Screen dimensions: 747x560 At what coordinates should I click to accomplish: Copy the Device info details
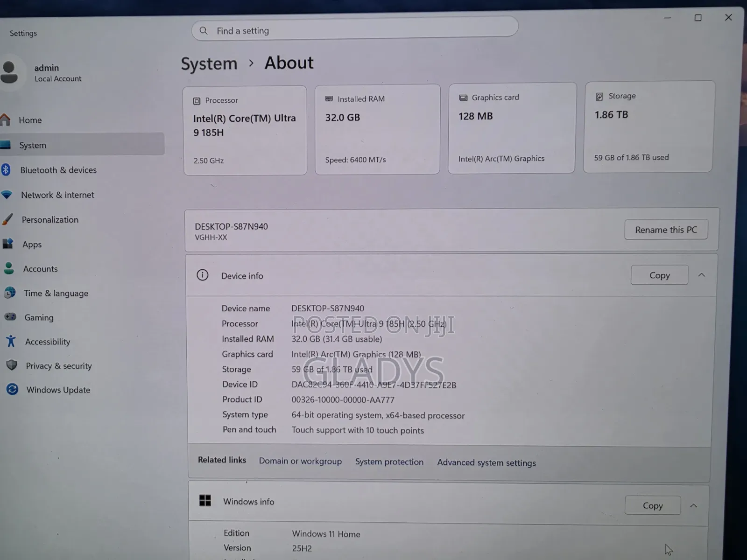(x=659, y=275)
